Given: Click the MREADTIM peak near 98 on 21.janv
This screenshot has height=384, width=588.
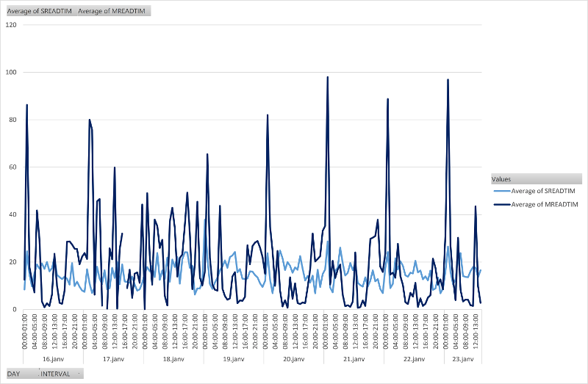Looking at the screenshot, I should point(328,77).
